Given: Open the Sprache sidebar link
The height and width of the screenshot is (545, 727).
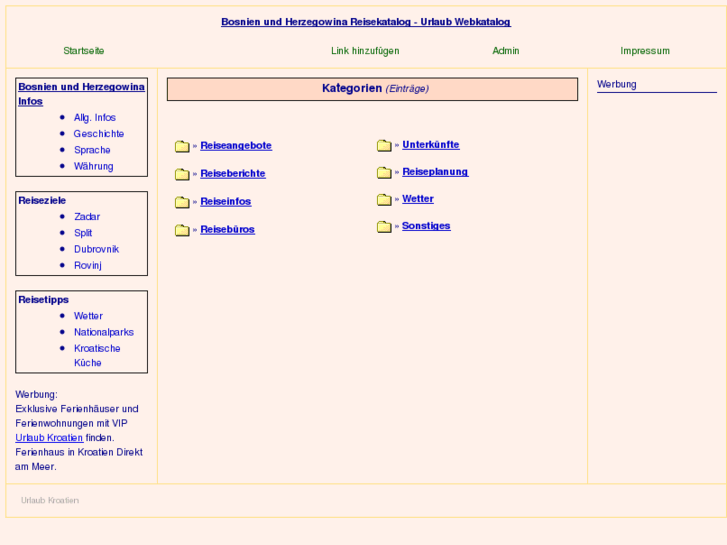Looking at the screenshot, I should pos(92,150).
